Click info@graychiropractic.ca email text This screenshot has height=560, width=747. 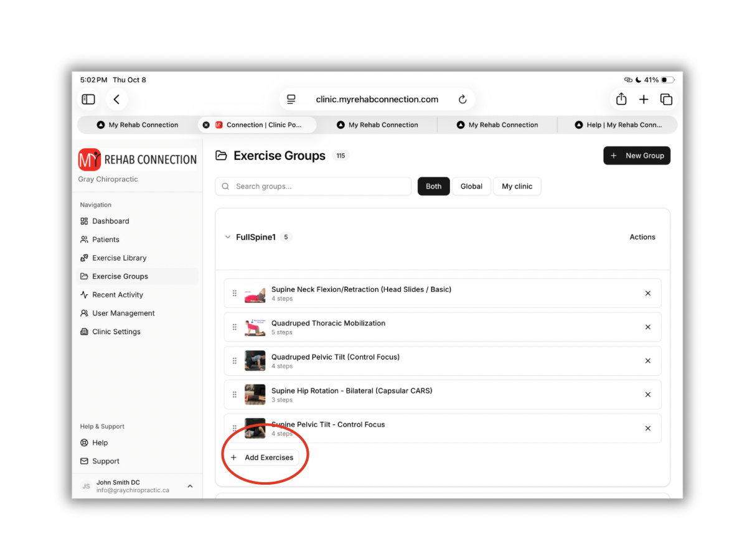133,490
